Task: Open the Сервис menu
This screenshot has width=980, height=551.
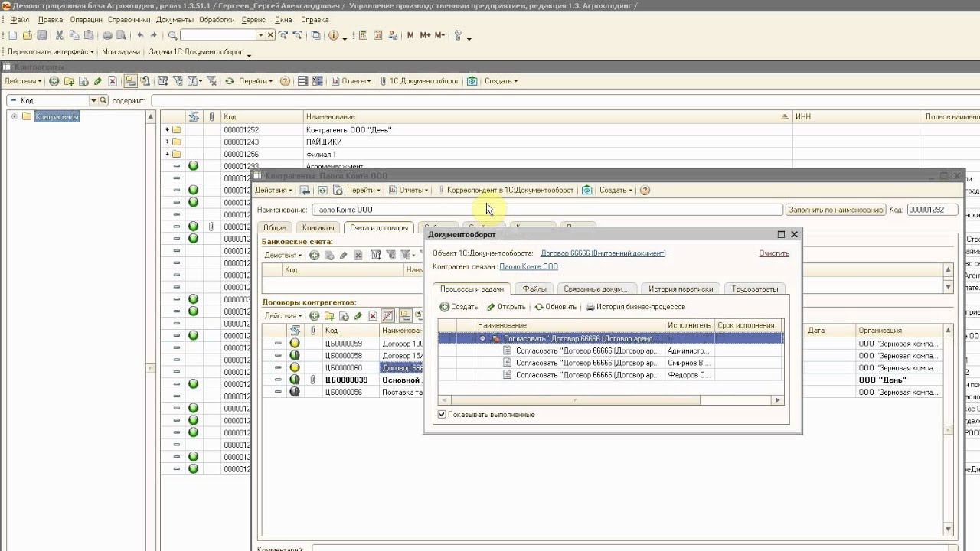Action: tap(253, 20)
